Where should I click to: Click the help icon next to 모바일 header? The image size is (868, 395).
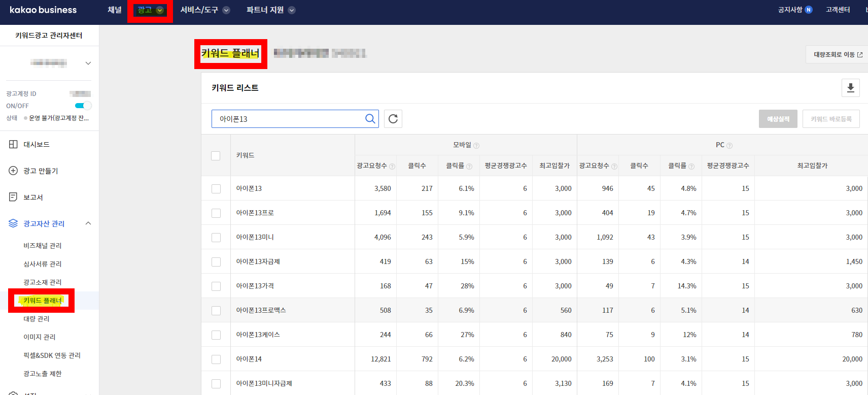[476, 146]
